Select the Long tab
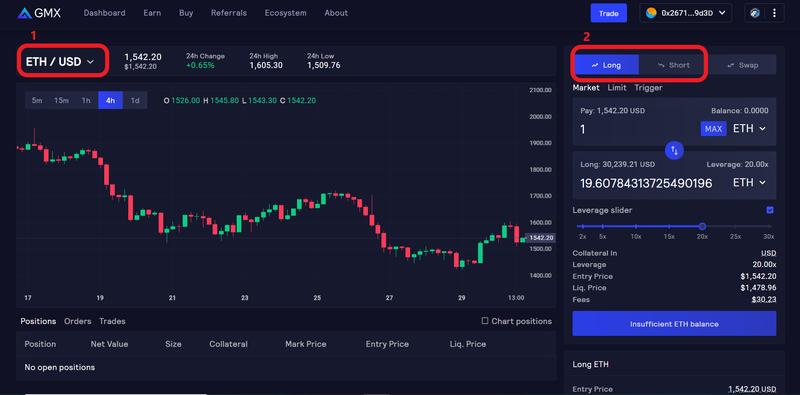The width and height of the screenshot is (800, 395). (x=606, y=65)
